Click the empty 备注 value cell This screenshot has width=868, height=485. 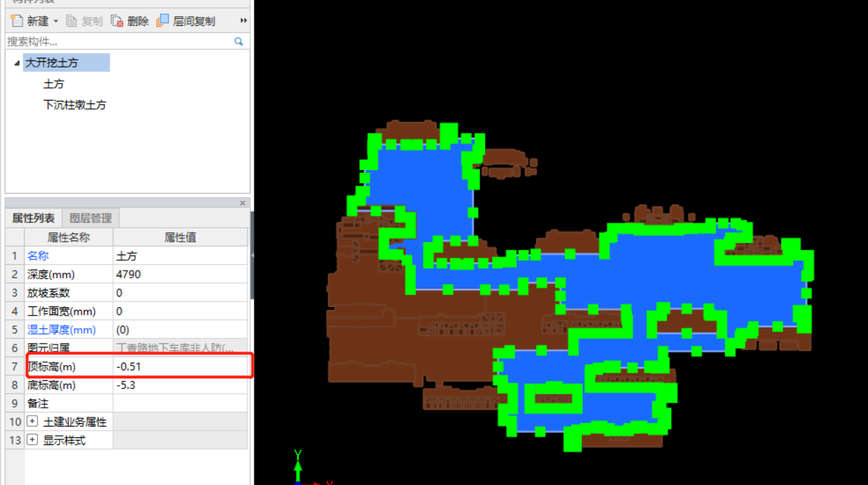coord(181,403)
